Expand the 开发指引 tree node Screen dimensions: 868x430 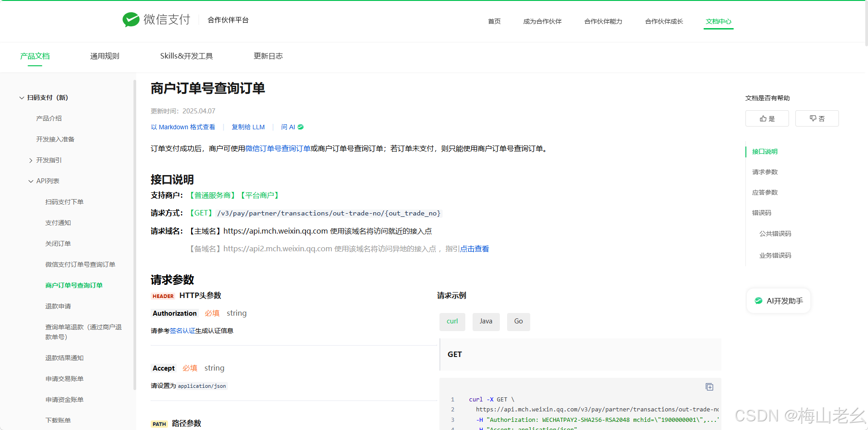[30, 160]
